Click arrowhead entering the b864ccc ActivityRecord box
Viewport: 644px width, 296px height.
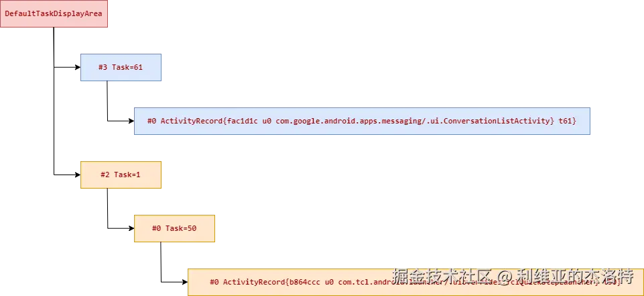(x=185, y=282)
